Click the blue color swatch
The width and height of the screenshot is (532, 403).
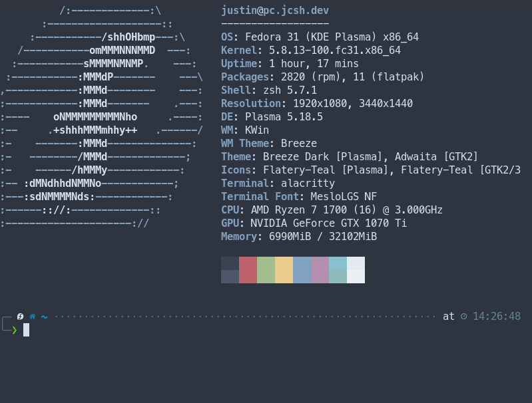click(302, 270)
